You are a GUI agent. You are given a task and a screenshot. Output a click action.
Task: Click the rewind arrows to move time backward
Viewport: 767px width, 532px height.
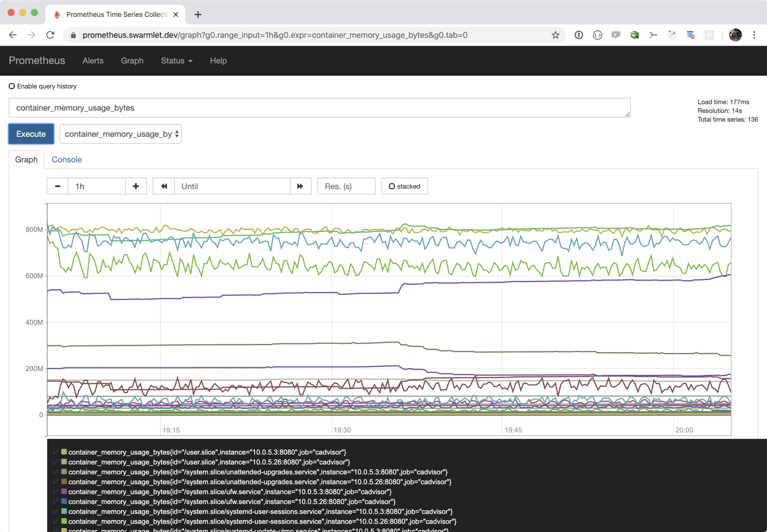coord(164,186)
